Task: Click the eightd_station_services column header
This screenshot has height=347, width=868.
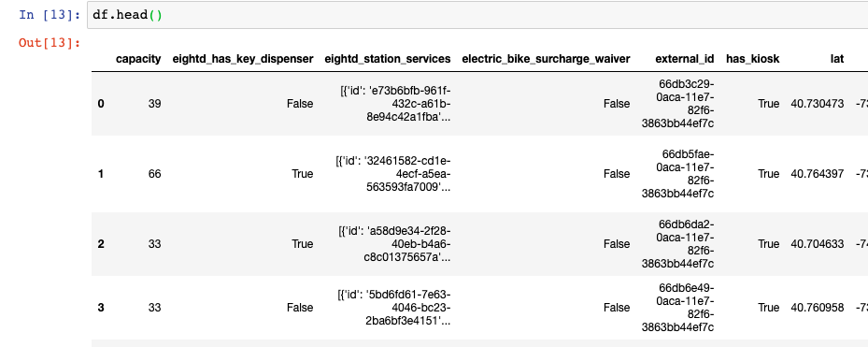Action: (388, 59)
